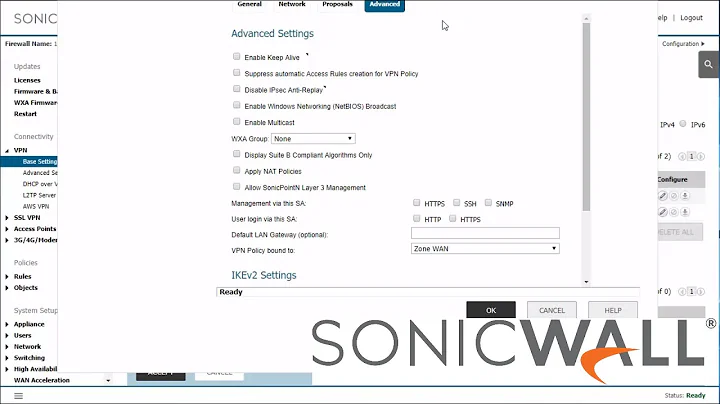Click the CANCEL button in dialog
Viewport: 720px width, 404px height.
(x=551, y=310)
